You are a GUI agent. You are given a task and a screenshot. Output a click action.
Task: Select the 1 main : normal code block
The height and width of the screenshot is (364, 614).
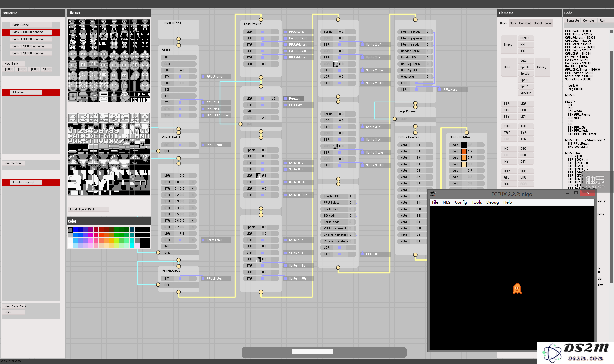click(26, 182)
